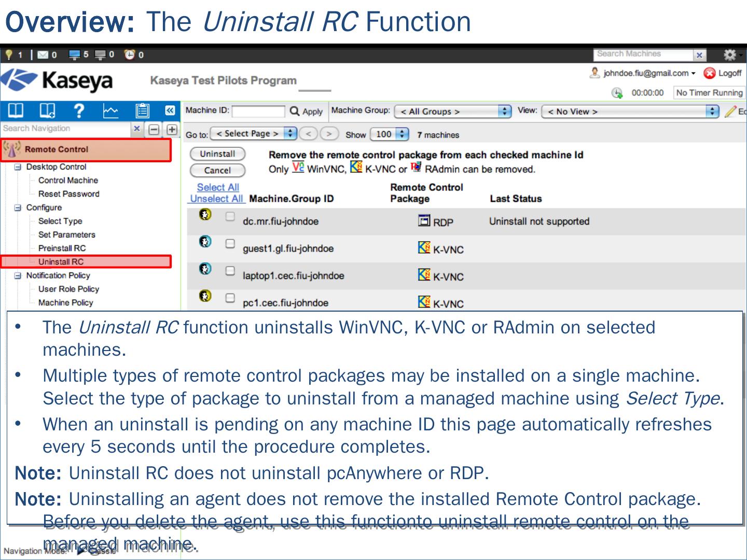Click the timer clock add icon
This screenshot has height=560, width=747.
coord(617,93)
